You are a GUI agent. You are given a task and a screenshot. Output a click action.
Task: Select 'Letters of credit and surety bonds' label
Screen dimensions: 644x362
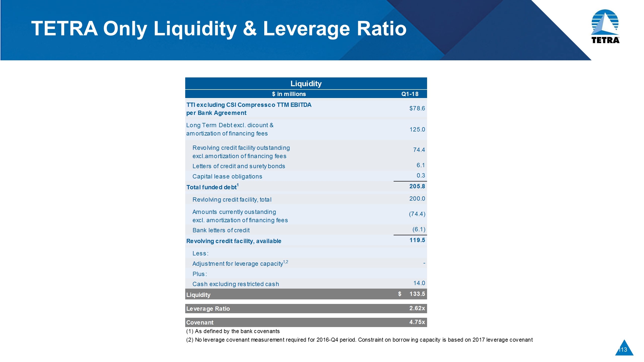coord(239,166)
